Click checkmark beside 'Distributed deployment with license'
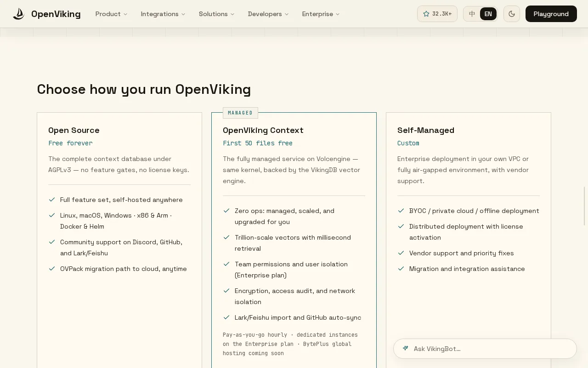The image size is (588, 368). [x=401, y=226]
